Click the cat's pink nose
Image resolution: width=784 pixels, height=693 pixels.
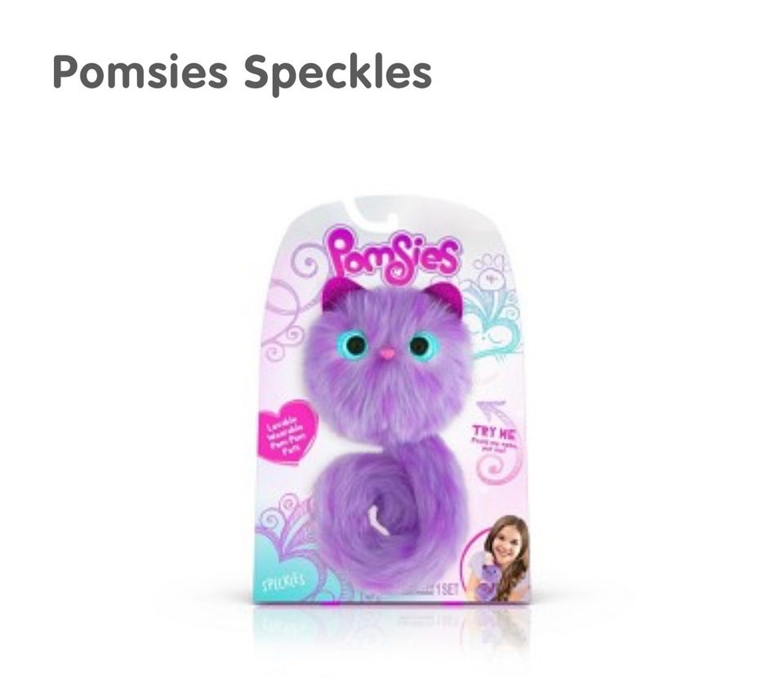pos(385,354)
